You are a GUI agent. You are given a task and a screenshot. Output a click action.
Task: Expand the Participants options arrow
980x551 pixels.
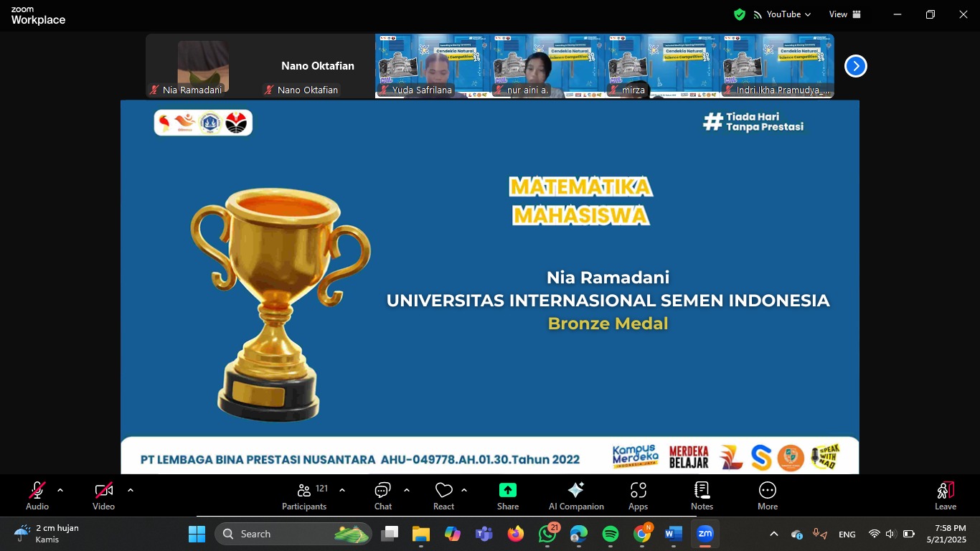[x=342, y=491]
